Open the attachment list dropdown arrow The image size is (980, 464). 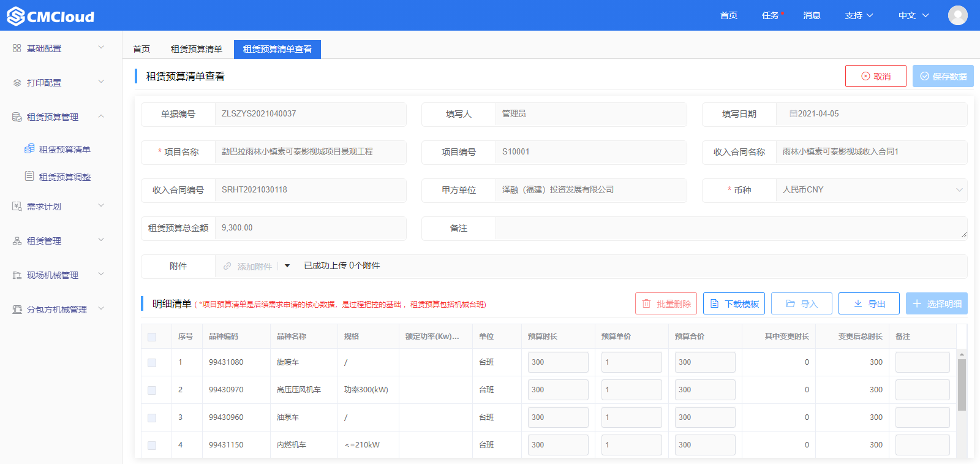(x=287, y=266)
